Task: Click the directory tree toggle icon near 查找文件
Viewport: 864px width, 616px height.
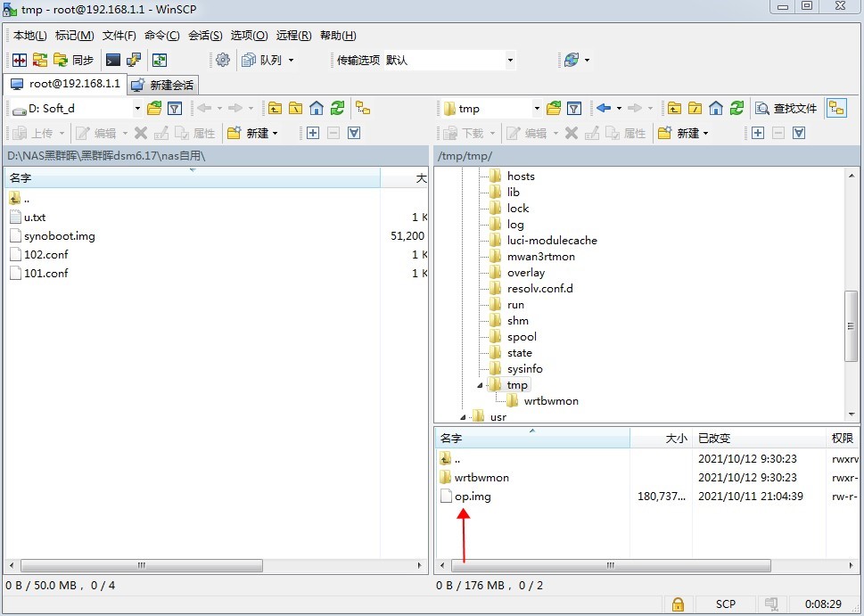Action: pos(836,108)
